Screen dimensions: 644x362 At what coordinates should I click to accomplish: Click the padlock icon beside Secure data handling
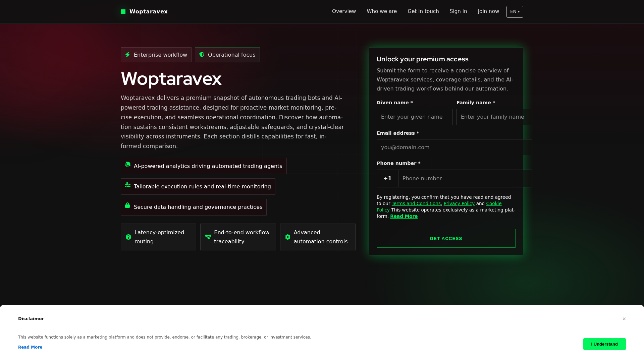pyautogui.click(x=127, y=205)
